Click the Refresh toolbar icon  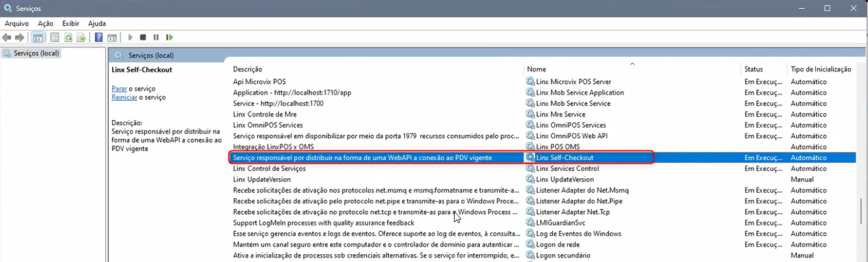(x=68, y=38)
